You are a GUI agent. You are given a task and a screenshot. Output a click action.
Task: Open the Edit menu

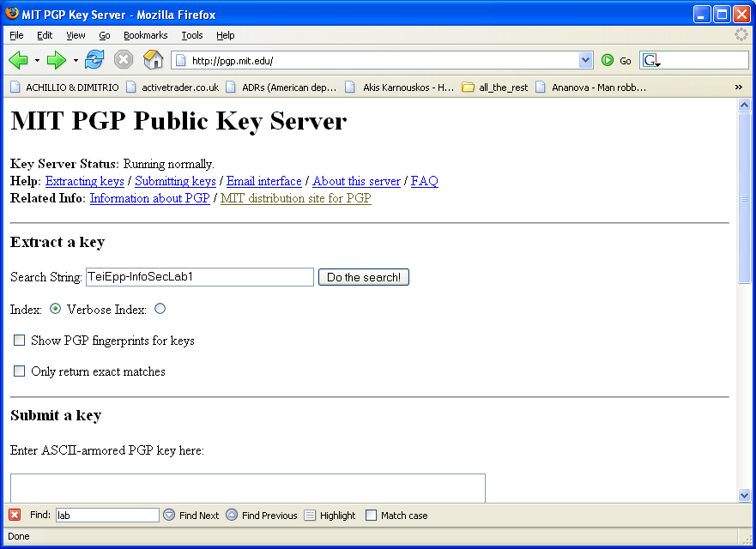coord(45,35)
